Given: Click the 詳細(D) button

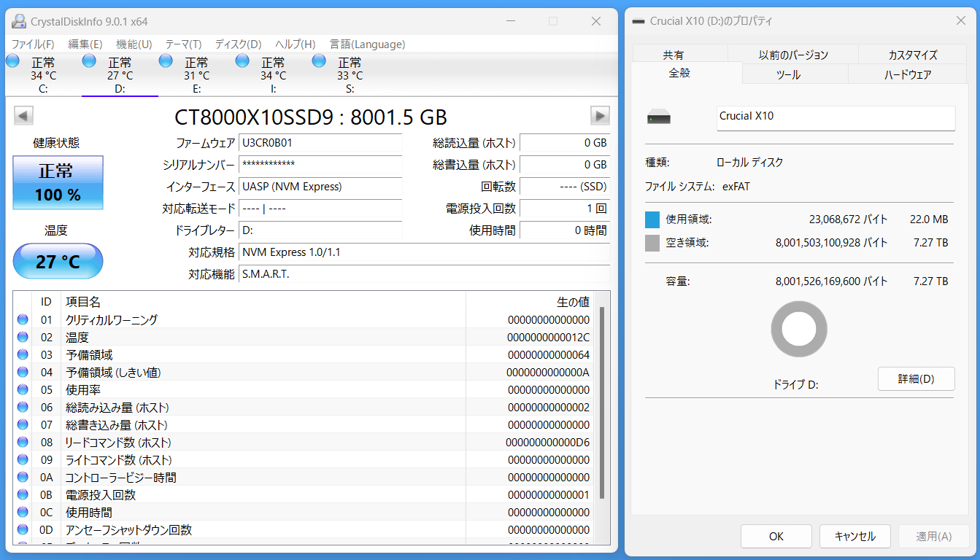Looking at the screenshot, I should coord(916,378).
